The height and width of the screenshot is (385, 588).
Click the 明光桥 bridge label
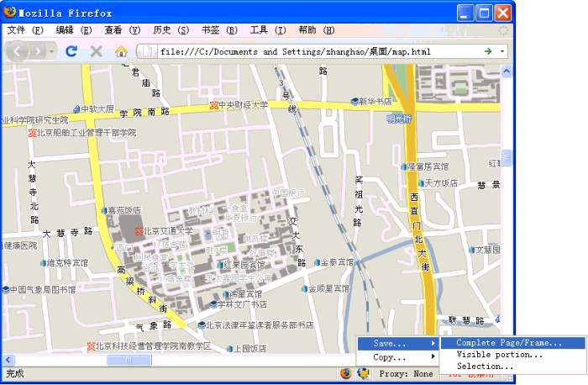pos(399,119)
